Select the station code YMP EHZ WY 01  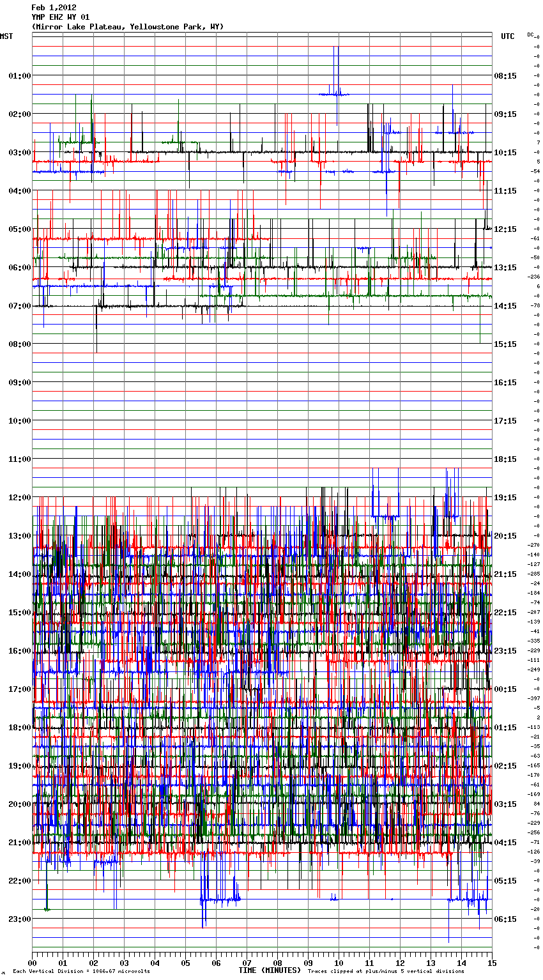pyautogui.click(x=61, y=17)
